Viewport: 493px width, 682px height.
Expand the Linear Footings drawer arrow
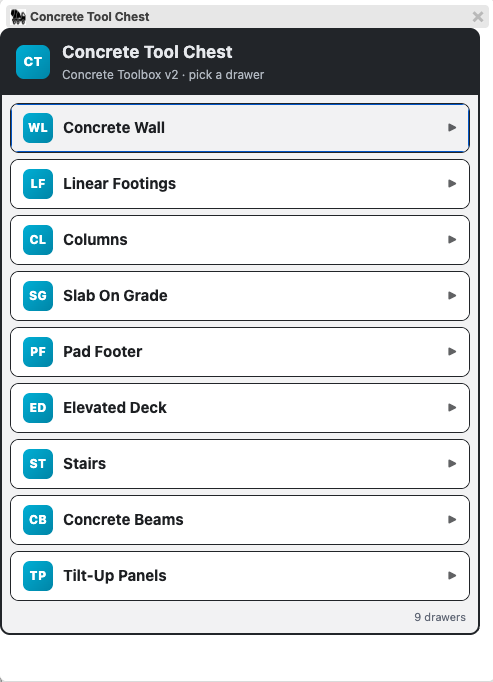coord(452,184)
